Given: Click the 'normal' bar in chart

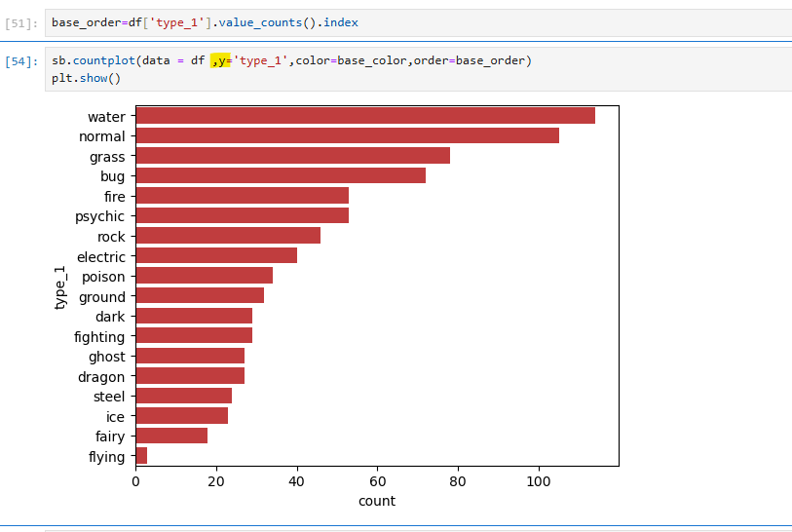Looking at the screenshot, I should (x=348, y=135).
